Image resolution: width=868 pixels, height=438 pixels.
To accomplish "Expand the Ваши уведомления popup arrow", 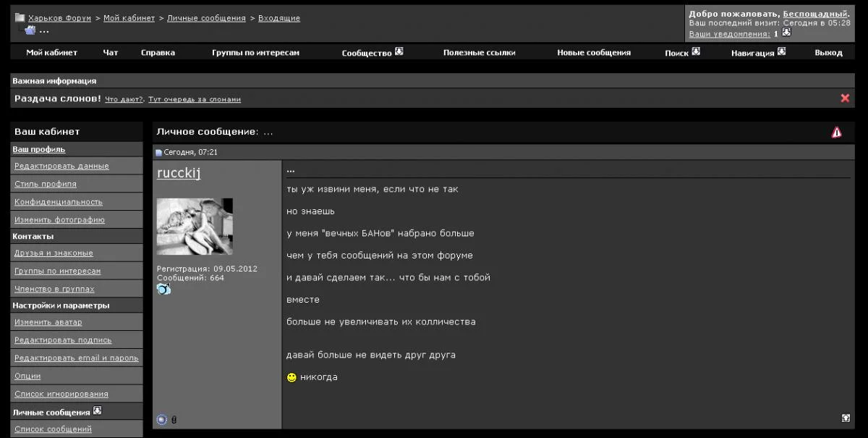I will pyautogui.click(x=787, y=32).
